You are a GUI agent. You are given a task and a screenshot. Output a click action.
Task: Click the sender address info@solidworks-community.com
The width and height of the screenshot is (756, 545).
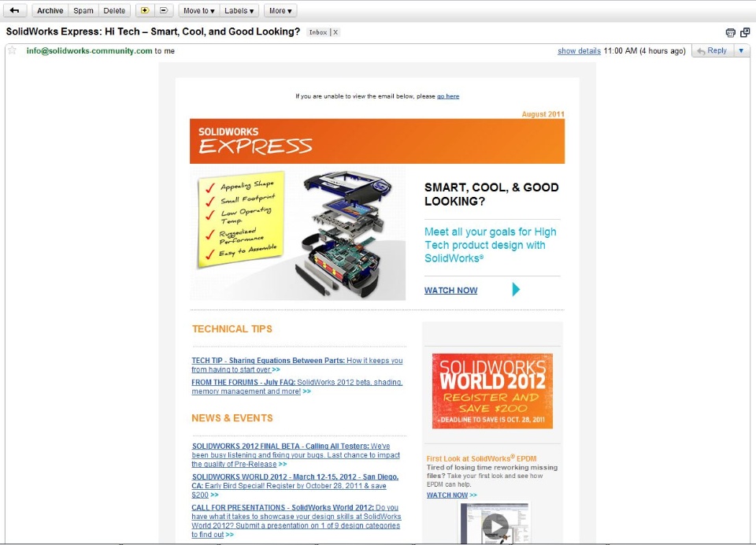tap(89, 50)
